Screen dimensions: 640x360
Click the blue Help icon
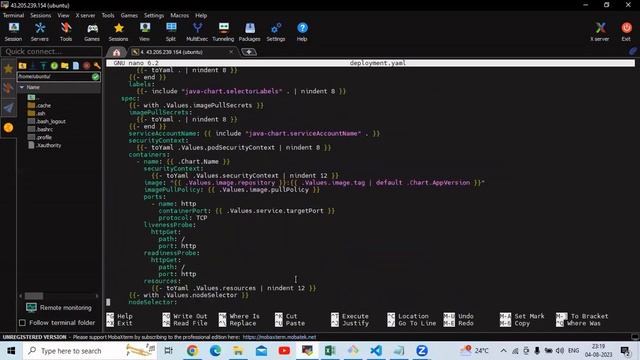pyautogui.click(x=302, y=32)
